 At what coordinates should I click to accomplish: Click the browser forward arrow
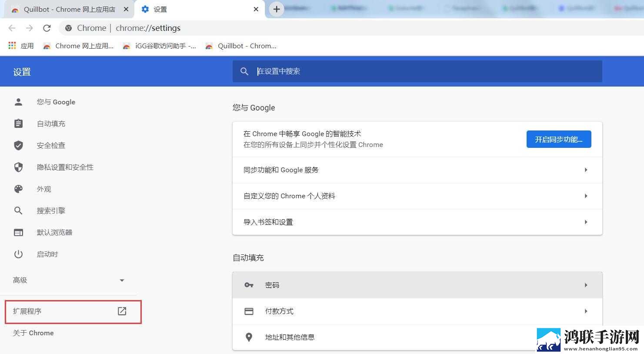29,28
